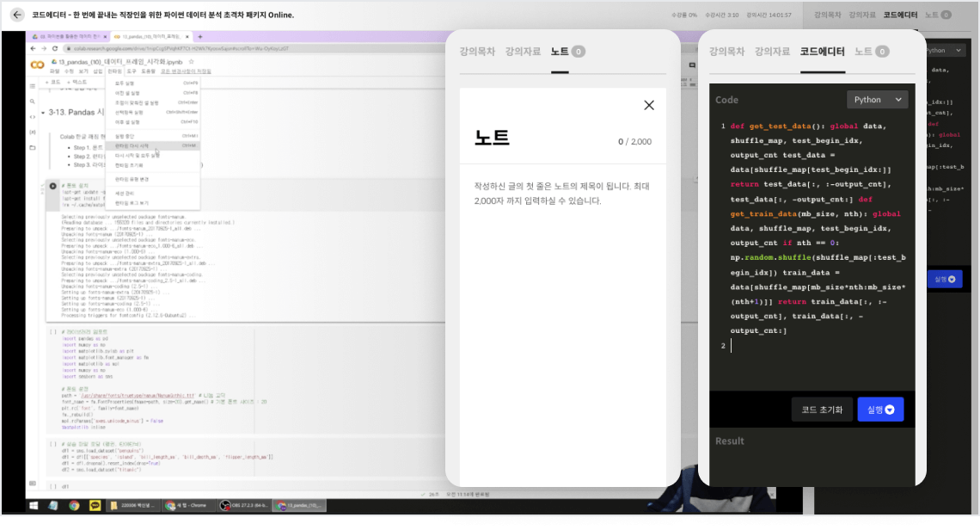Click the OBS taskbar item
The height and width of the screenshot is (530, 980).
(x=242, y=505)
